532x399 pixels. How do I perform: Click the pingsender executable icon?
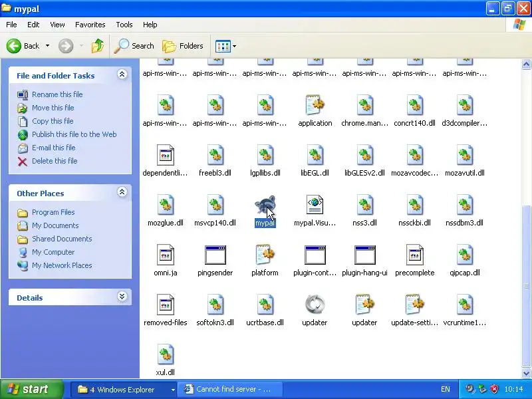[x=215, y=255]
